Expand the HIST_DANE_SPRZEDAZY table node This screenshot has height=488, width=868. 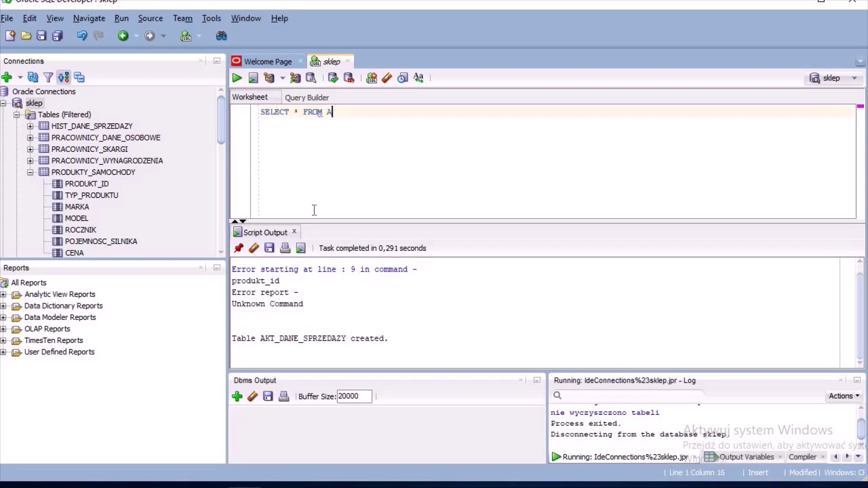coord(30,126)
